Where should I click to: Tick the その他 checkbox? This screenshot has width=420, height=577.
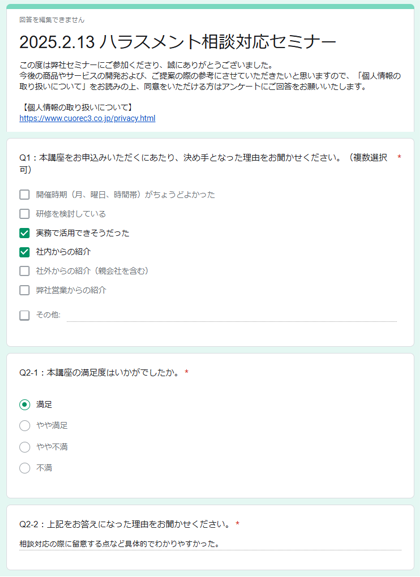tap(24, 315)
